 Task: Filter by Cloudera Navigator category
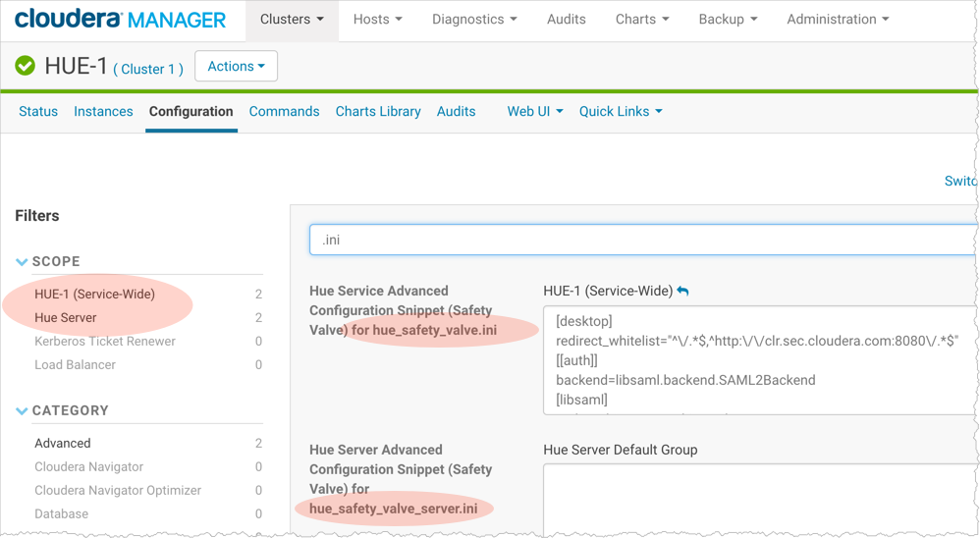88,466
